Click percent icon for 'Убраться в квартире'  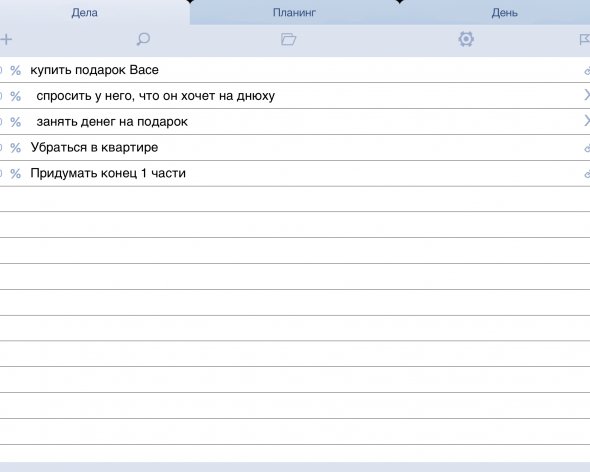pyautogui.click(x=15, y=148)
